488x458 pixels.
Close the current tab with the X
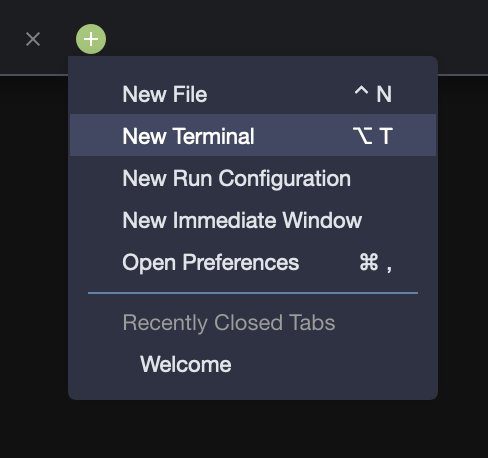click(33, 39)
